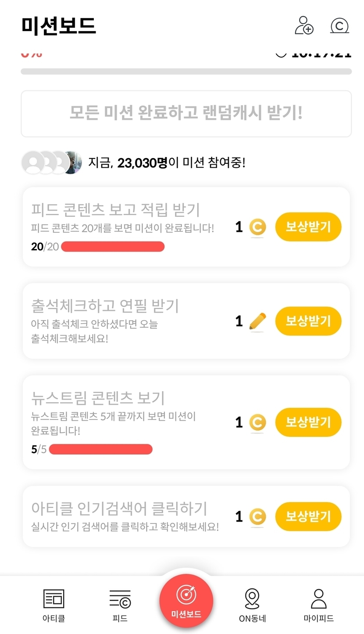Tap the participant avatars next to 23,030명
Viewport: 364px width, 634px height.
tap(52, 163)
